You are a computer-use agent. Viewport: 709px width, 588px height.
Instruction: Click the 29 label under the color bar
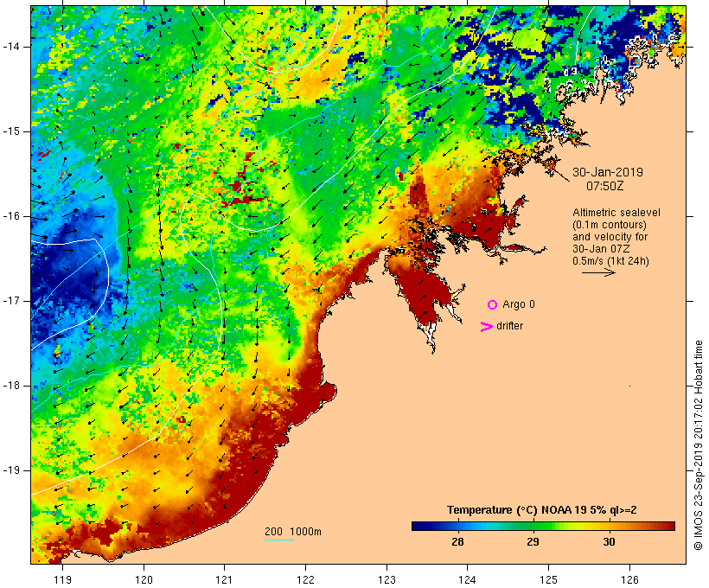pos(533,541)
